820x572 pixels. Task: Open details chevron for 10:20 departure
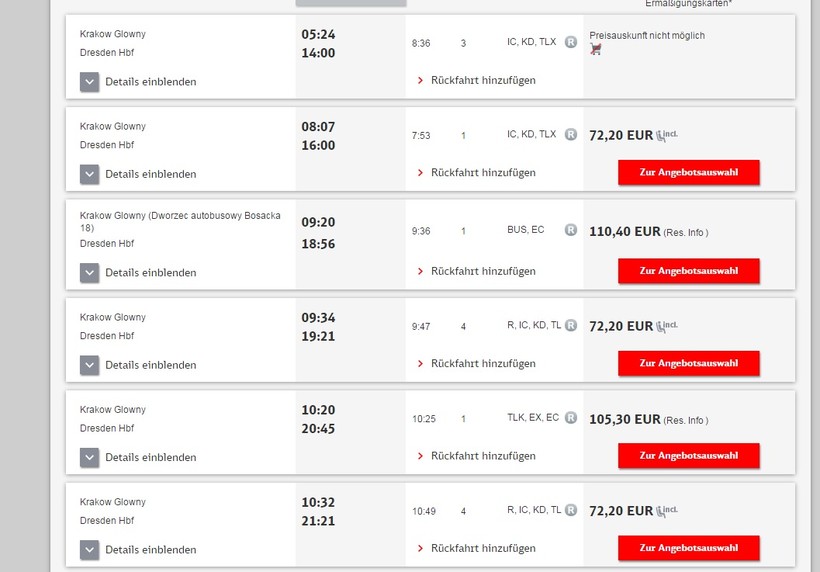89,457
